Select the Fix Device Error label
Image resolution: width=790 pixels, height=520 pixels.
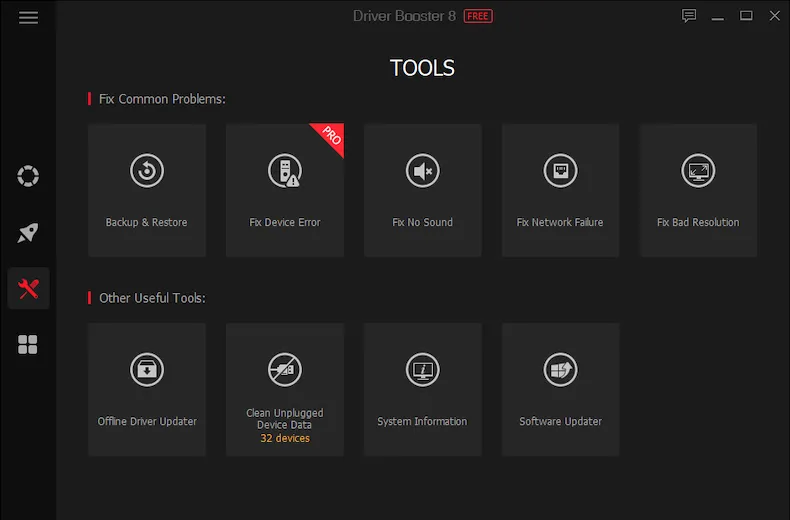coord(285,222)
